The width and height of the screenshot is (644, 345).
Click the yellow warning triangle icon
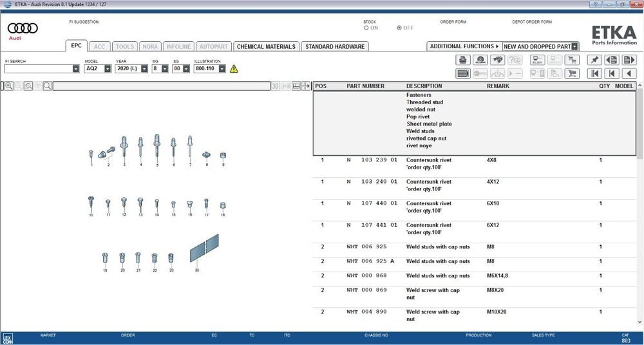pyautogui.click(x=234, y=69)
